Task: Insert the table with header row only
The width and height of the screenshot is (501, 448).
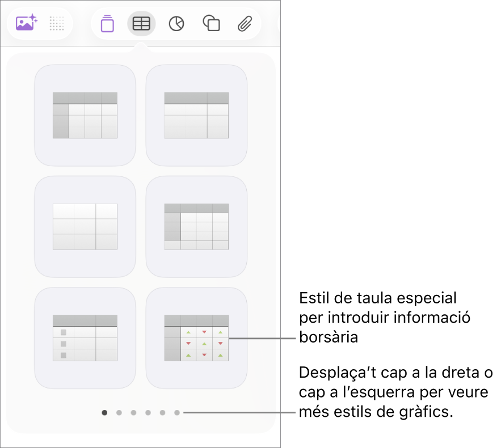Action: (196, 115)
